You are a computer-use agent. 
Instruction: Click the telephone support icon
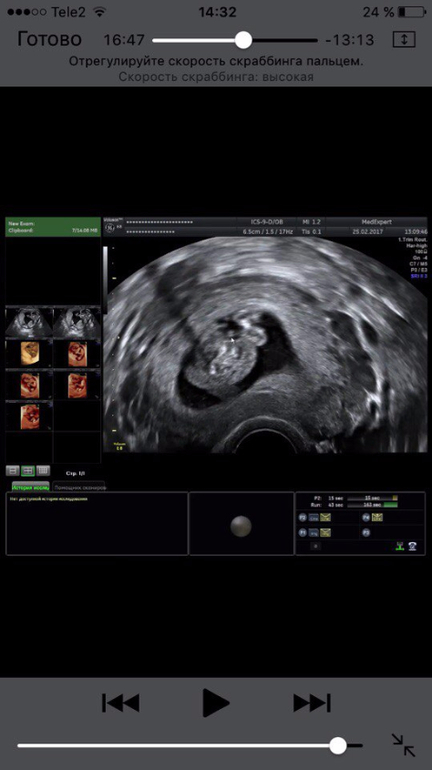coord(412,547)
